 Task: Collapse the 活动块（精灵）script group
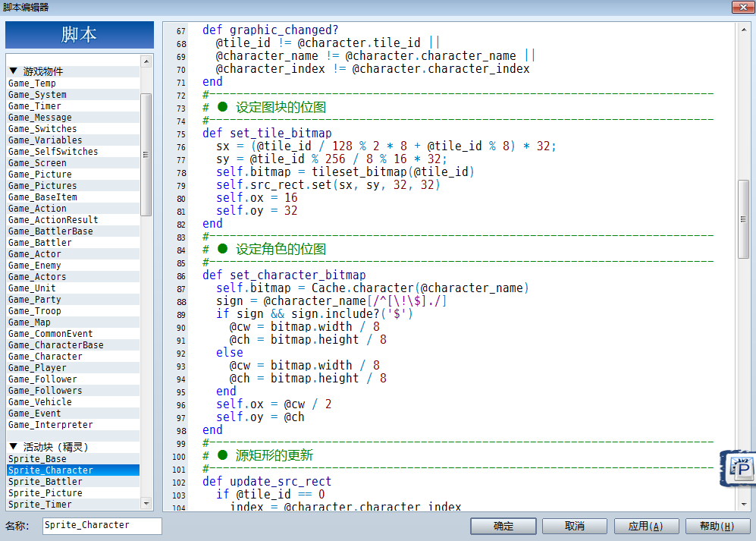pos(14,446)
